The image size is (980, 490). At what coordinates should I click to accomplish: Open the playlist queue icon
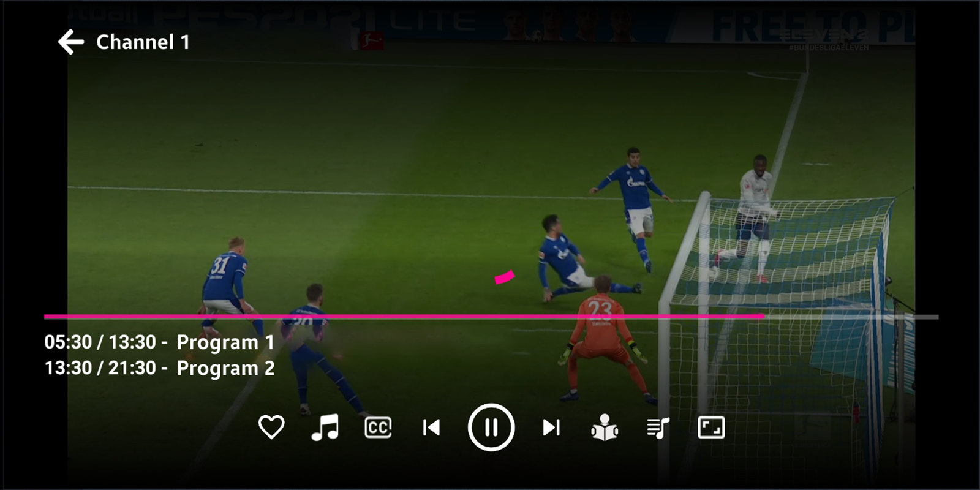click(x=658, y=428)
